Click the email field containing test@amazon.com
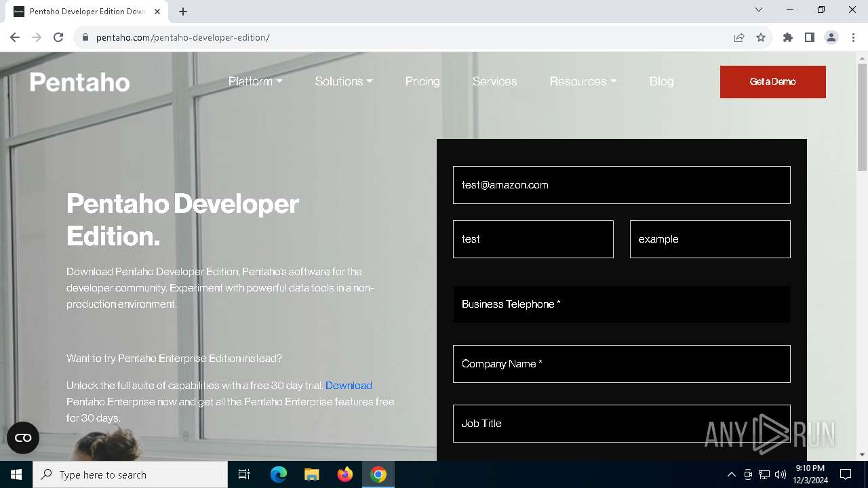This screenshot has height=488, width=868. point(622,185)
